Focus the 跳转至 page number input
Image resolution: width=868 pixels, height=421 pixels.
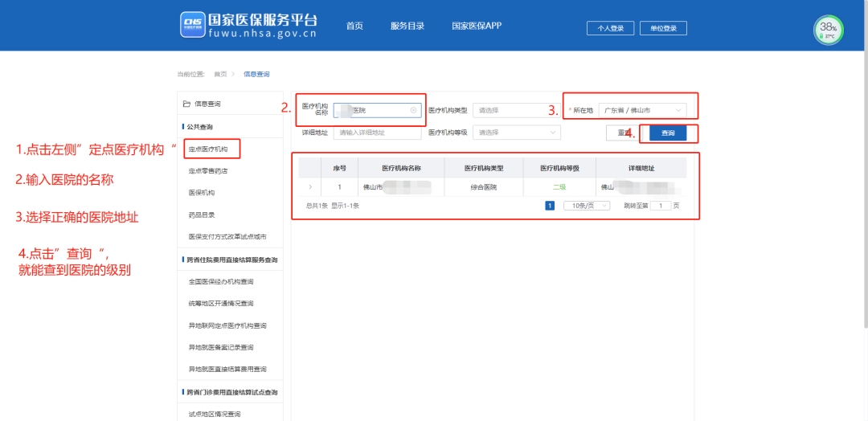point(661,206)
